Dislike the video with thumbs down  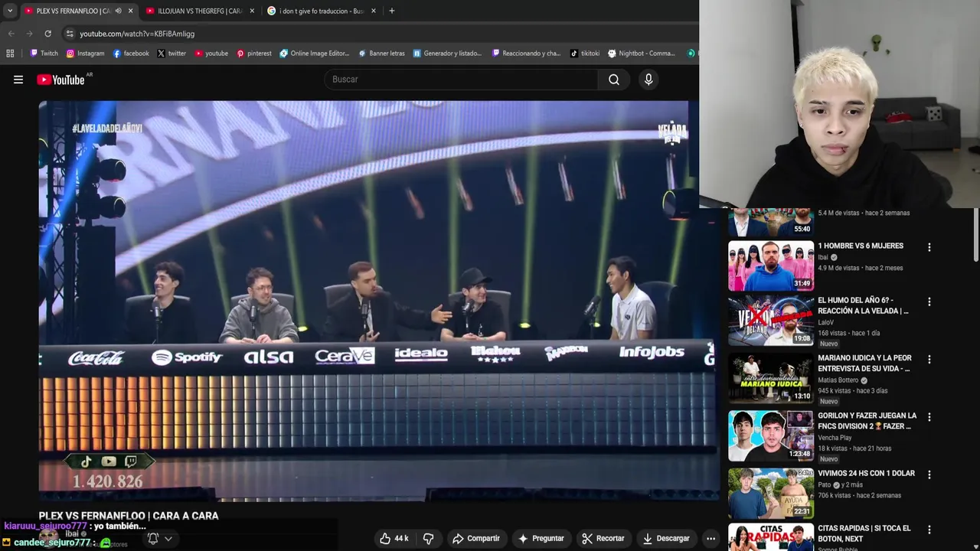point(429,538)
